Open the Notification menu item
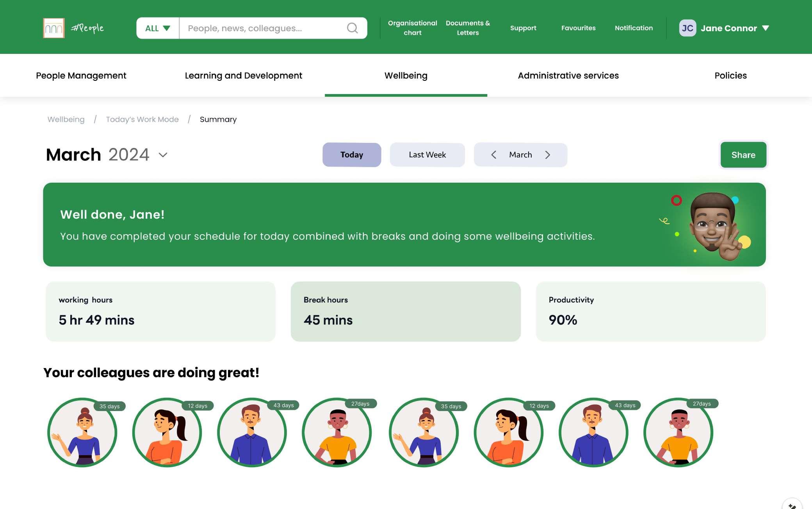The height and width of the screenshot is (509, 812). (634, 28)
